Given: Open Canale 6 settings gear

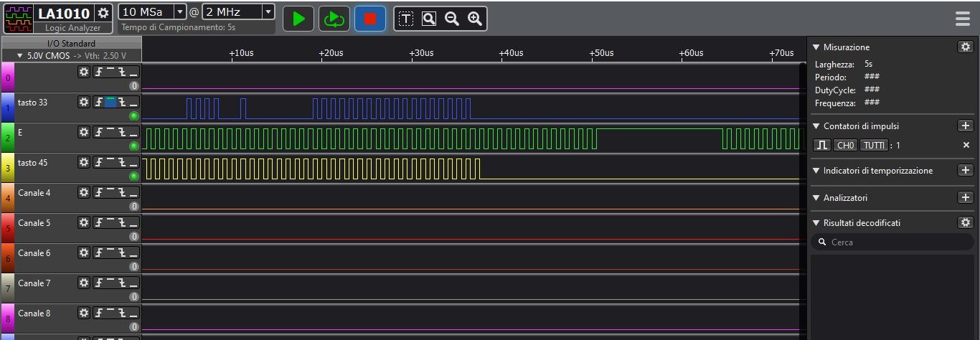Looking at the screenshot, I should [84, 253].
